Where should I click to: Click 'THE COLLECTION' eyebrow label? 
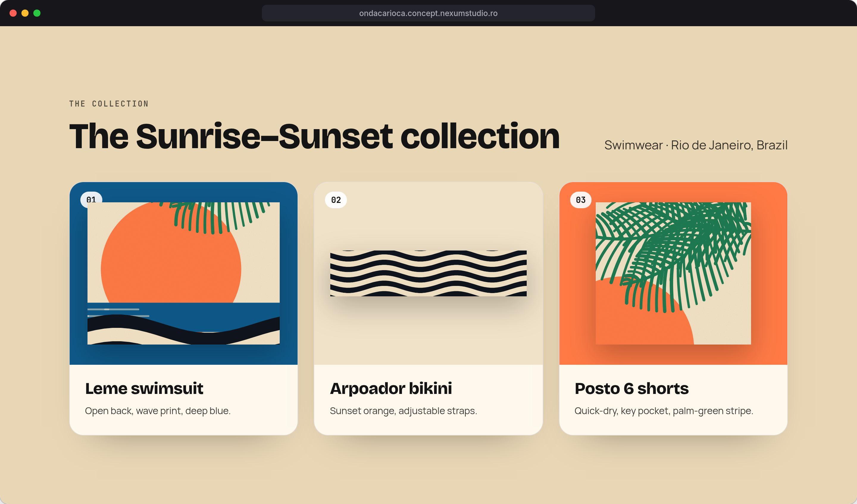tap(109, 104)
